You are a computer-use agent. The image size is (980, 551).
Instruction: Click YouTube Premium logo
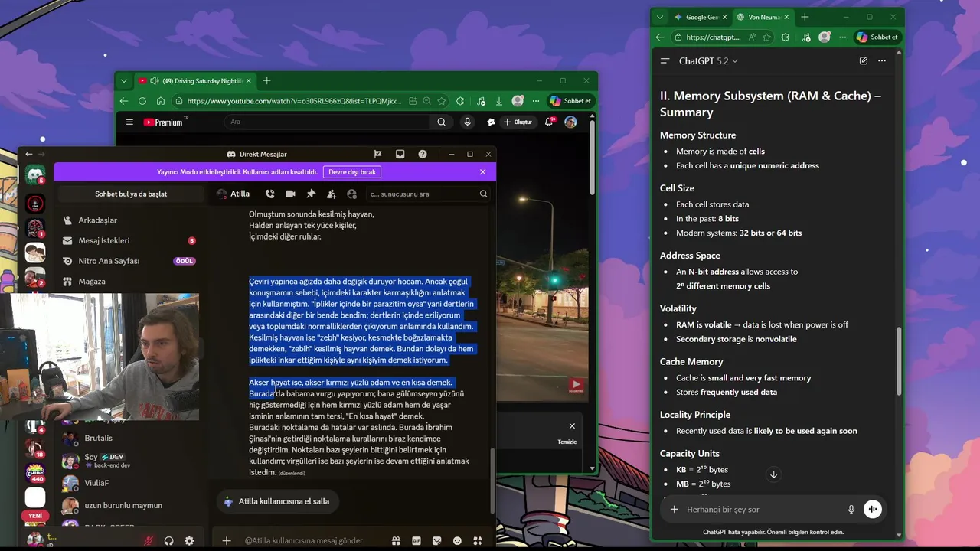coord(164,122)
